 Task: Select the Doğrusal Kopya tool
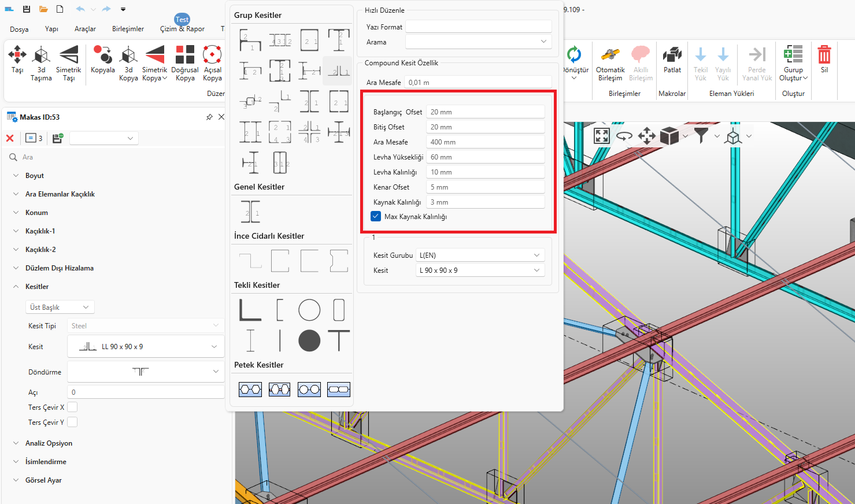(x=185, y=55)
